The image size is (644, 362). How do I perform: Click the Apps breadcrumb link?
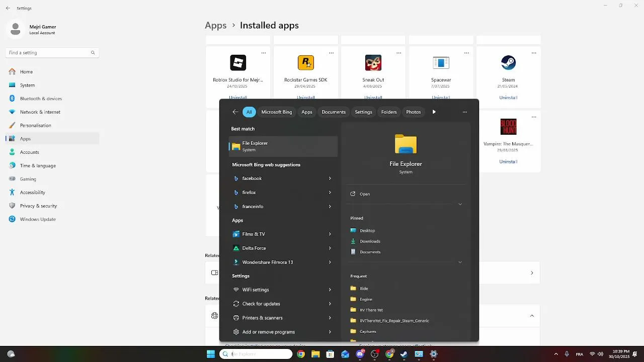click(x=215, y=25)
